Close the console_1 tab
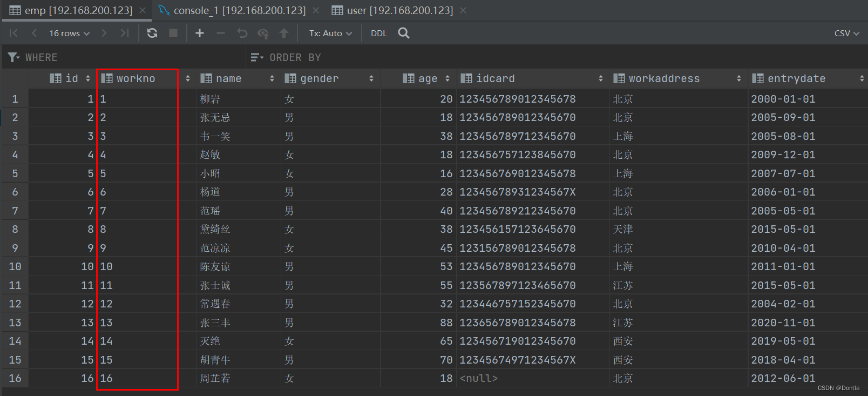The image size is (868, 396). pyautogui.click(x=316, y=10)
